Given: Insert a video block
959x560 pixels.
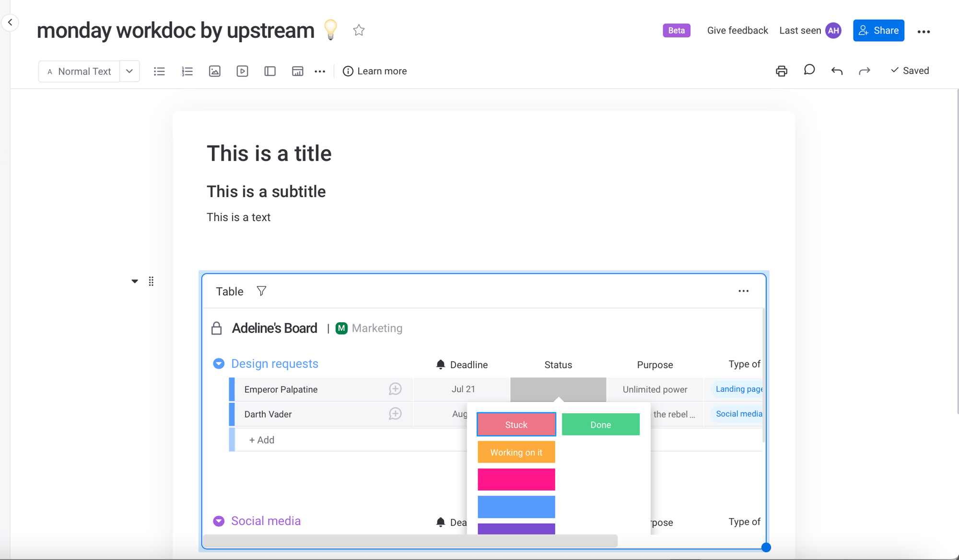Looking at the screenshot, I should pos(242,71).
